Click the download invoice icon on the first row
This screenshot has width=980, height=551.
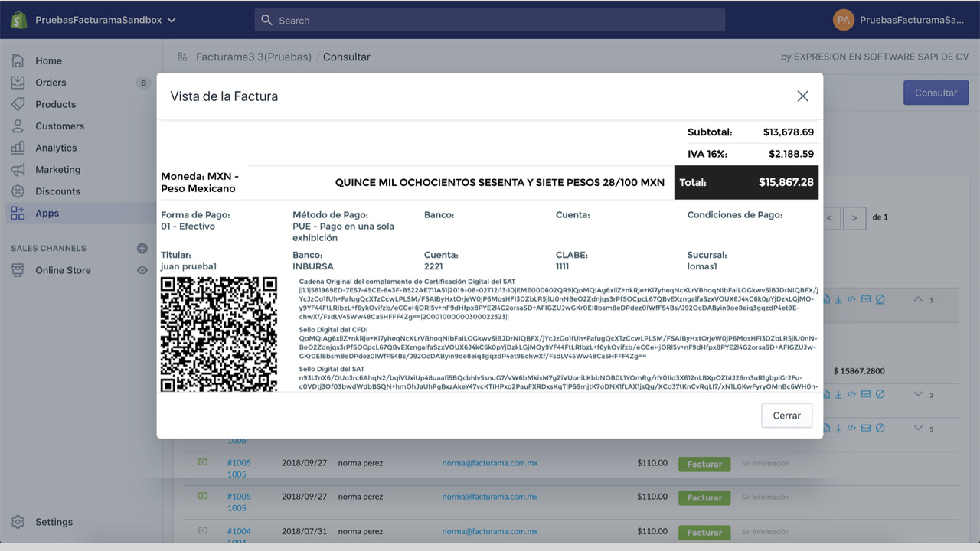click(x=838, y=299)
